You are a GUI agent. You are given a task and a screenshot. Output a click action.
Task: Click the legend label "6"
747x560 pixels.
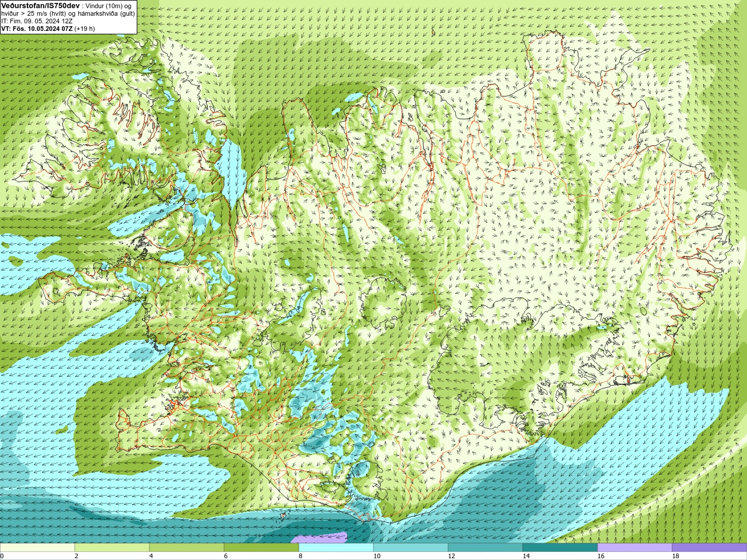(x=225, y=556)
